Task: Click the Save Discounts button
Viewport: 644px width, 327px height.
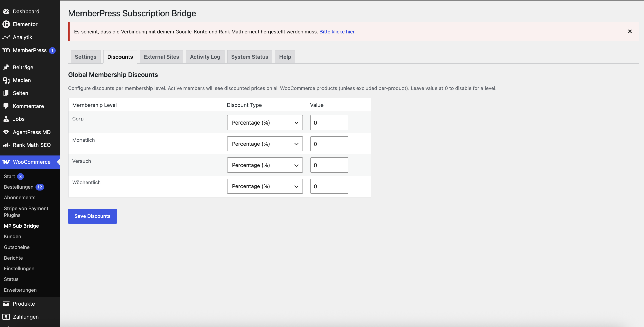Action: click(x=92, y=216)
